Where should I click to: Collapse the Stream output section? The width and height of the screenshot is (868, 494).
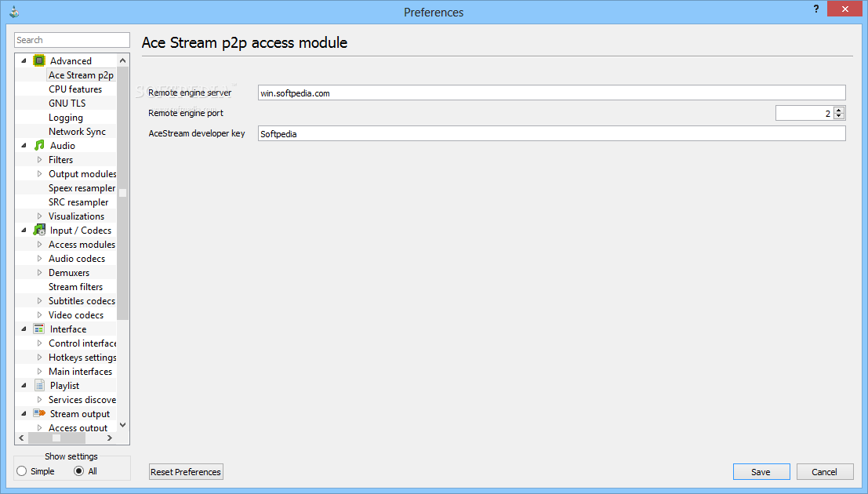pos(24,414)
